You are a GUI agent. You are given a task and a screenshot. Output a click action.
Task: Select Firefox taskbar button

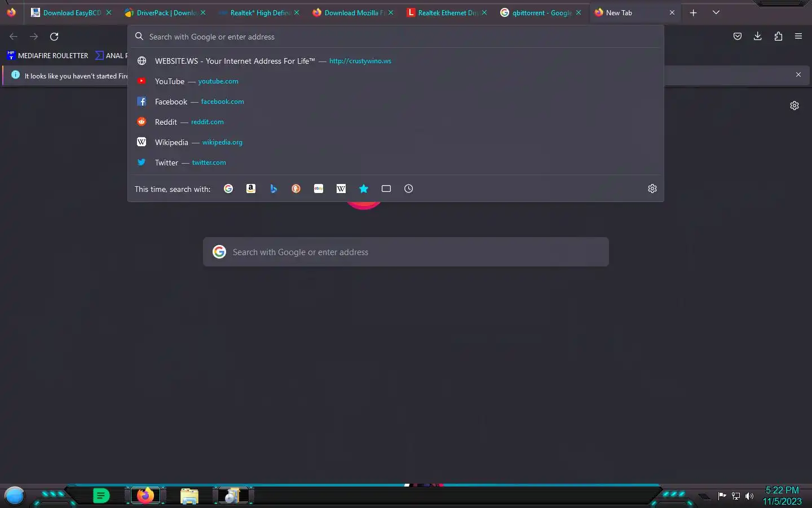[145, 496]
